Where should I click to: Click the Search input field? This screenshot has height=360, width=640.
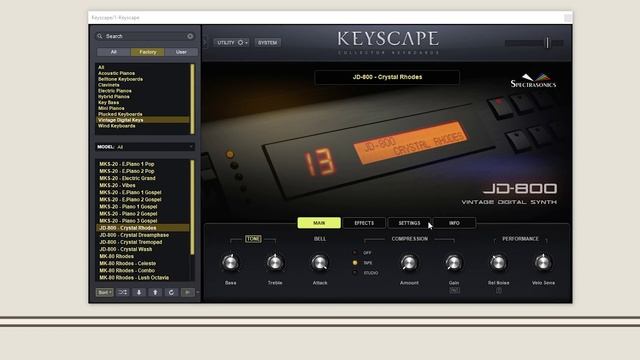tap(144, 36)
